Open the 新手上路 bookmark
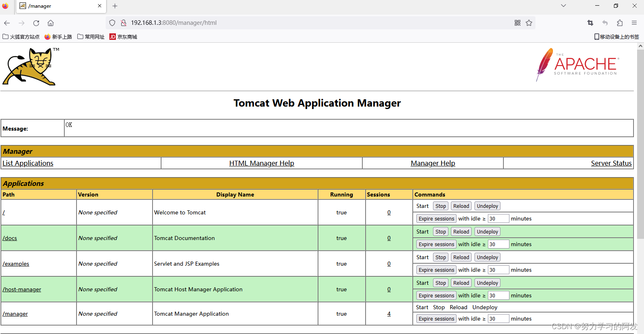644x334 pixels. [x=58, y=37]
